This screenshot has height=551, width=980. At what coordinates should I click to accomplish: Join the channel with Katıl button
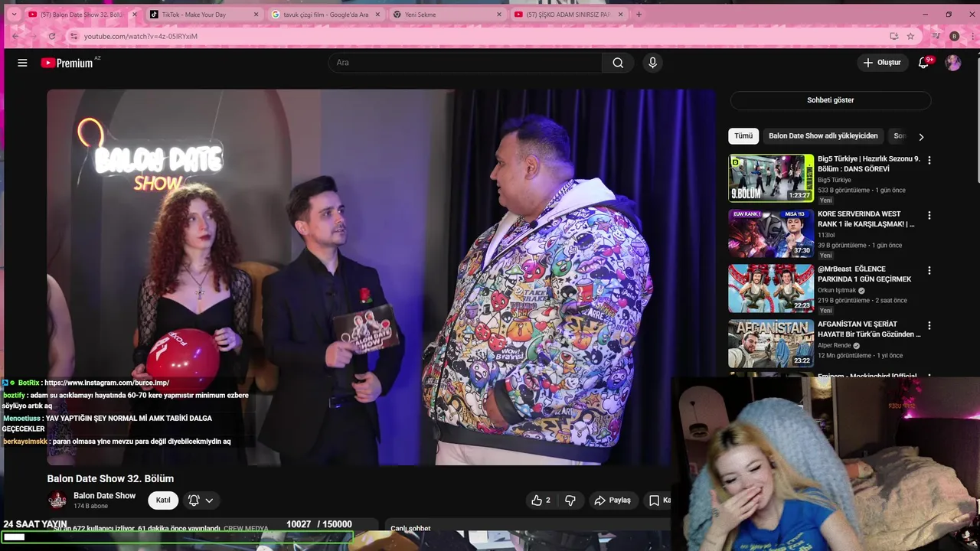click(x=163, y=500)
